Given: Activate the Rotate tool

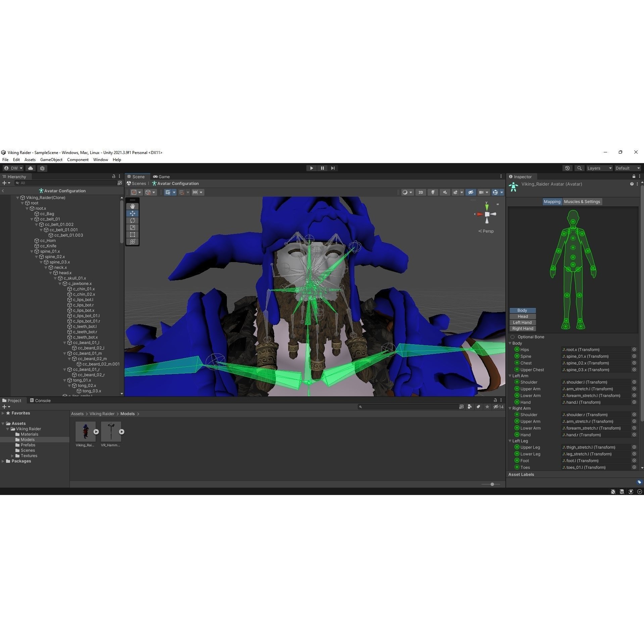Looking at the screenshot, I should 133,220.
